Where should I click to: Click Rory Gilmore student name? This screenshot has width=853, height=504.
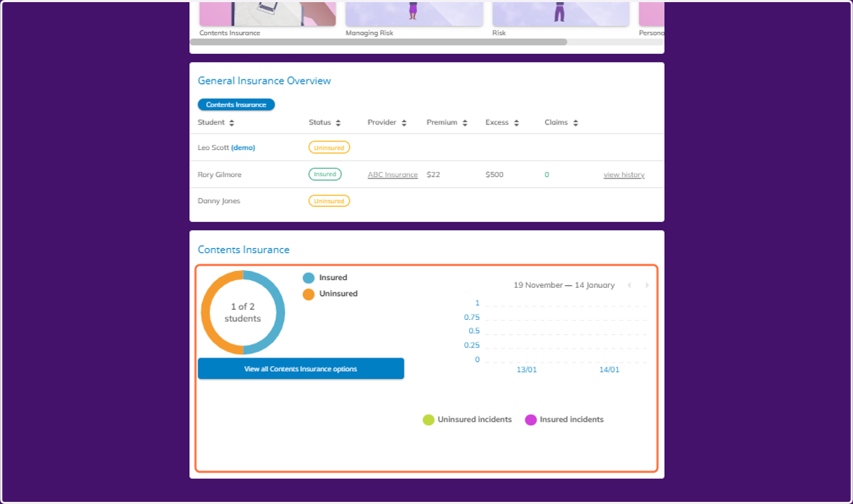(x=219, y=174)
